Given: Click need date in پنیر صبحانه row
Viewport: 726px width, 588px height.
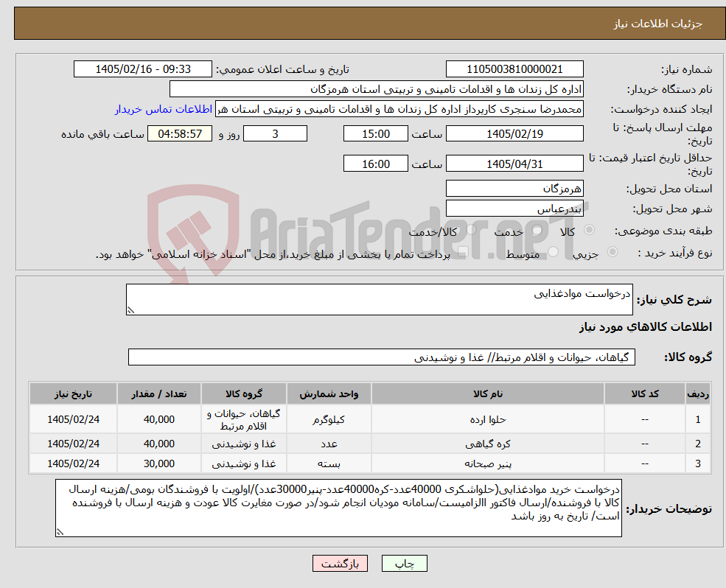Looking at the screenshot, I should point(73,463).
